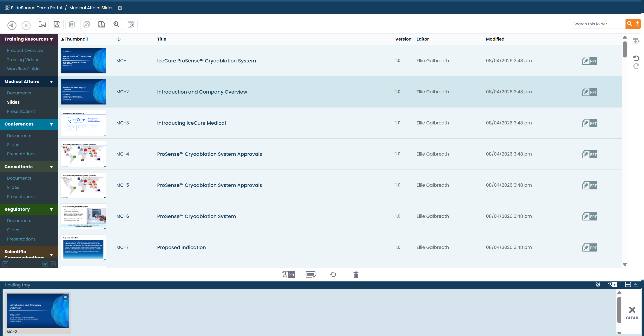Clear the holding tray
644x336 pixels.
(x=632, y=313)
